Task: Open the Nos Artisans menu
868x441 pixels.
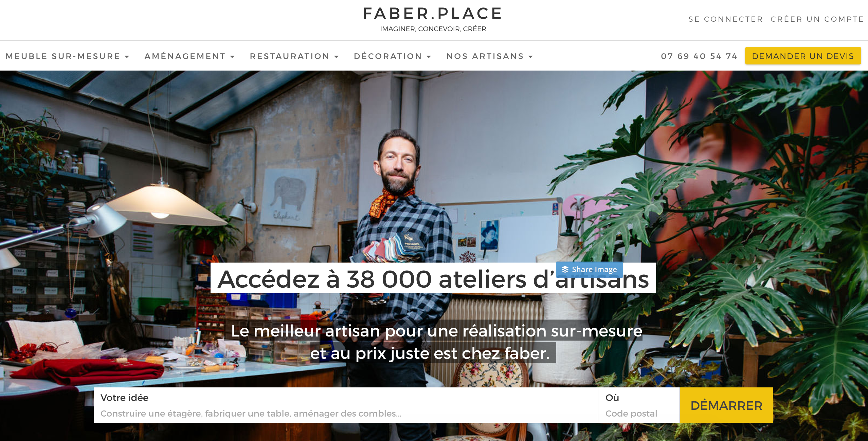Action: tap(490, 56)
